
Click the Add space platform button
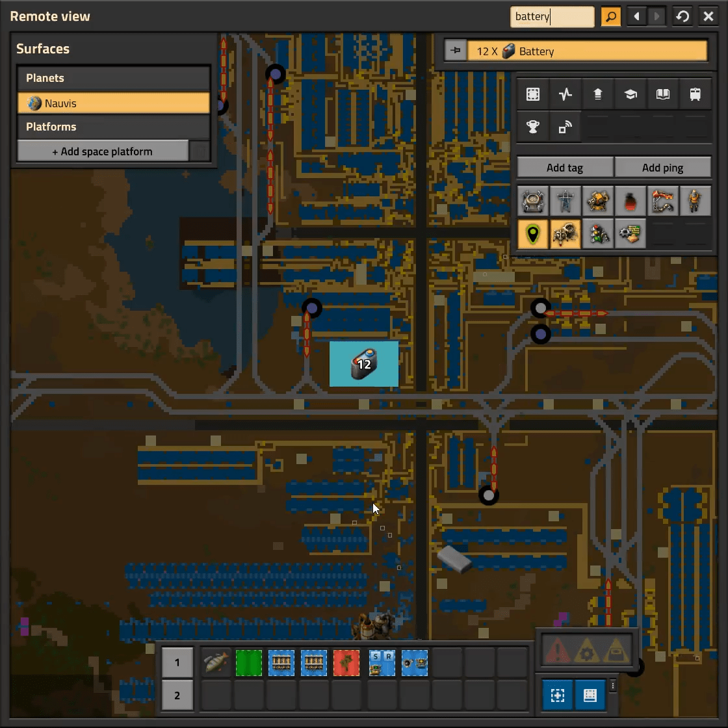coord(103,151)
